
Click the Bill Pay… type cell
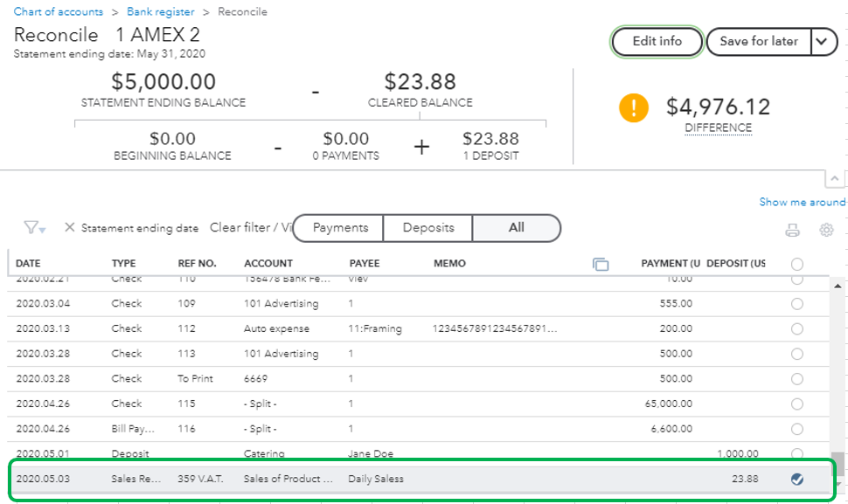pos(133,429)
